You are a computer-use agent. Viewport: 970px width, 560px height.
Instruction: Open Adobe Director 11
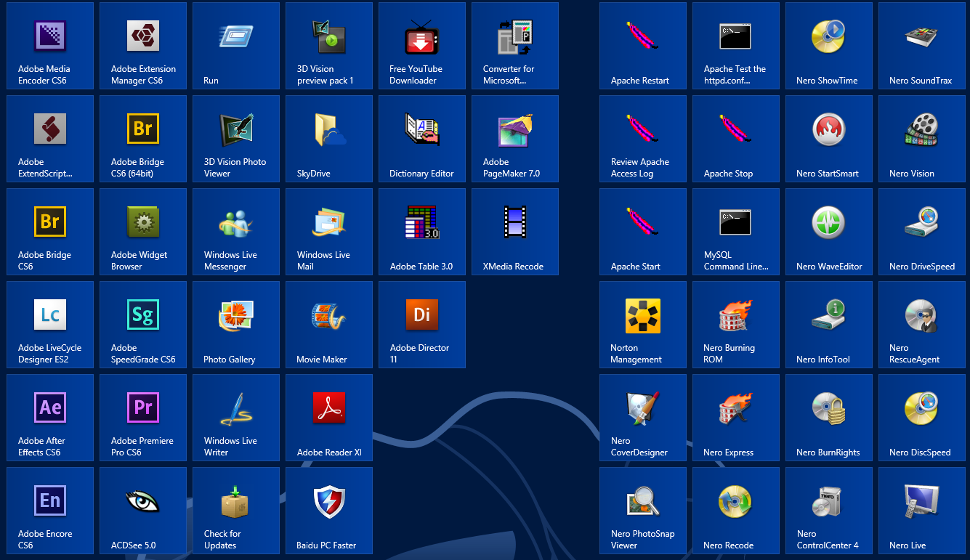422,325
